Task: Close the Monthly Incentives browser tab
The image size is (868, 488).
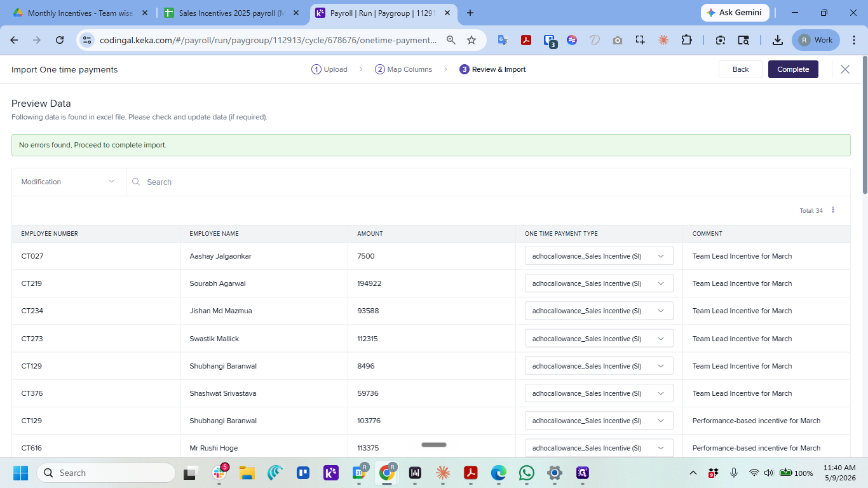Action: coord(144,13)
